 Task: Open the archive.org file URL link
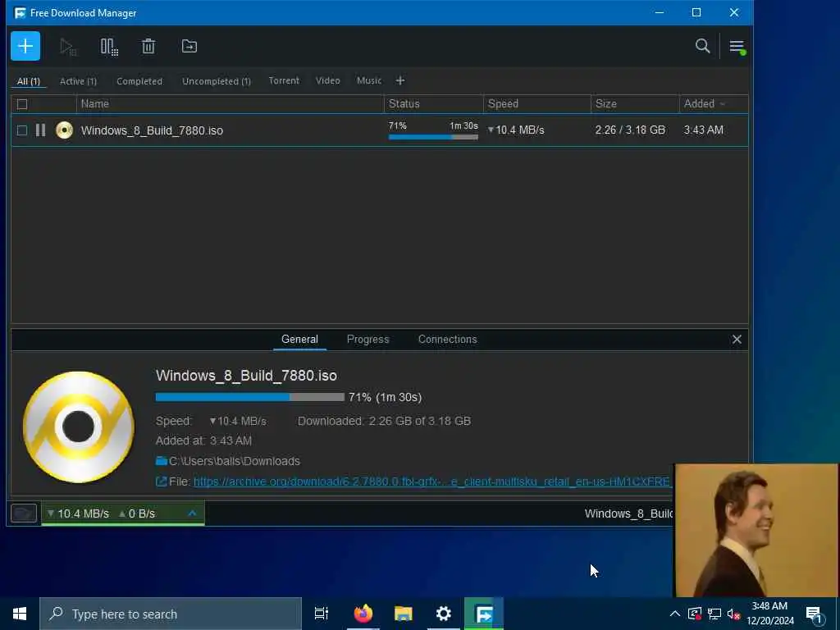pos(431,482)
